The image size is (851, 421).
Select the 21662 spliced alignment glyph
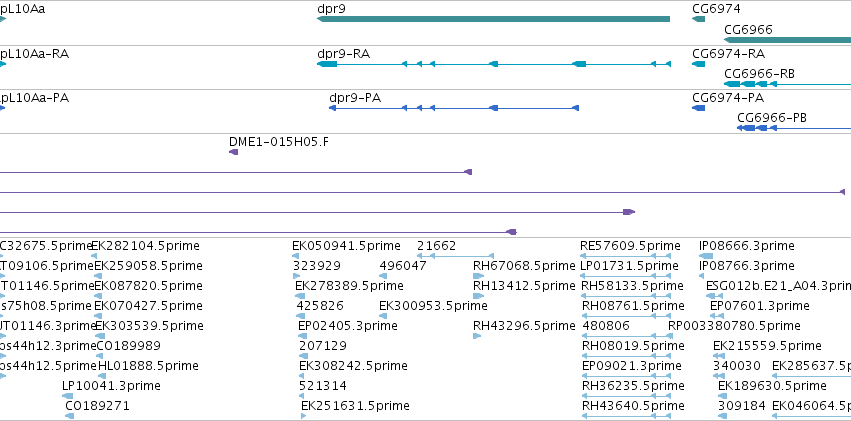pos(455,256)
